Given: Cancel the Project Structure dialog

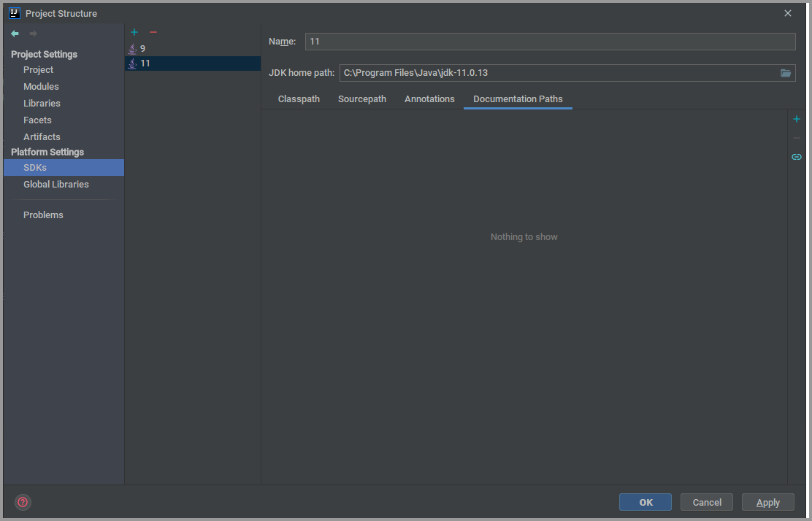Looking at the screenshot, I should 707,502.
